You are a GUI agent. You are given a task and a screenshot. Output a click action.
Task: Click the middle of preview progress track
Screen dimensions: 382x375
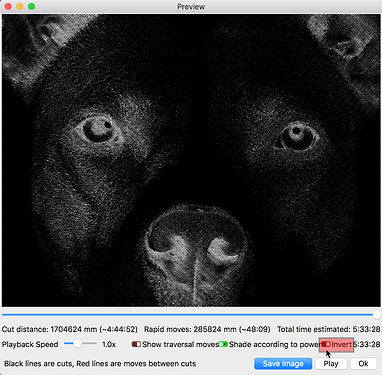tap(189, 315)
